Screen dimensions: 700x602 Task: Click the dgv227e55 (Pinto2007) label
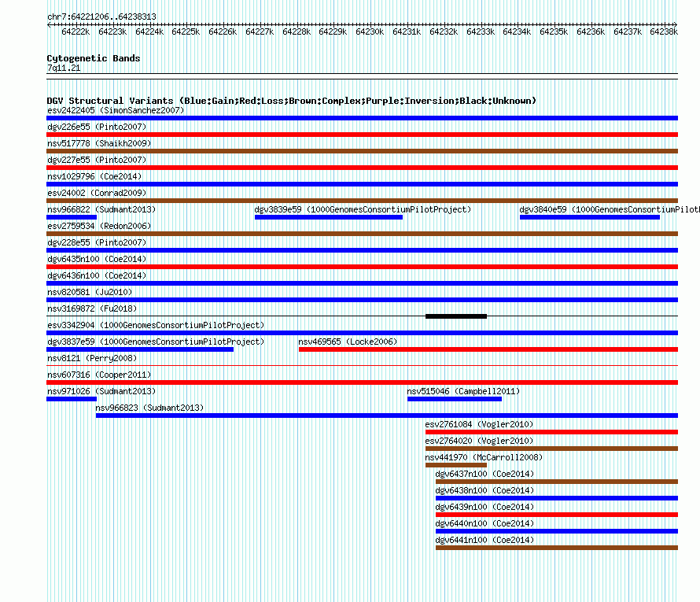(97, 160)
